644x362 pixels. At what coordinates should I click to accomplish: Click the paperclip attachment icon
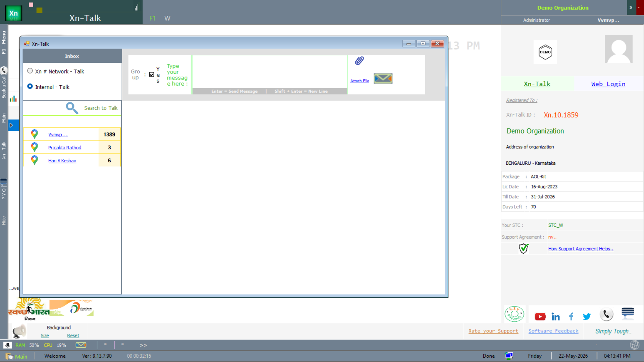coord(359,61)
